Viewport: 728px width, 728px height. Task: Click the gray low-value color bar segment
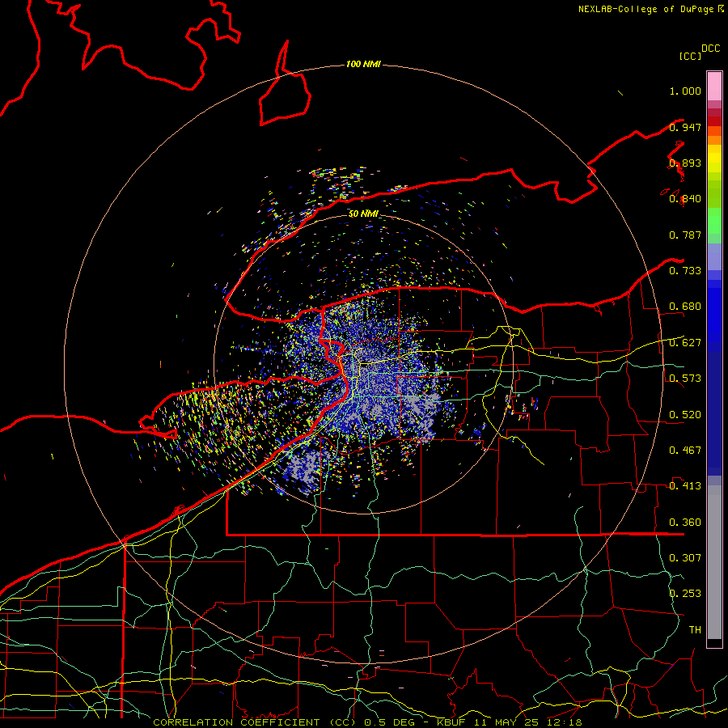tap(714, 562)
